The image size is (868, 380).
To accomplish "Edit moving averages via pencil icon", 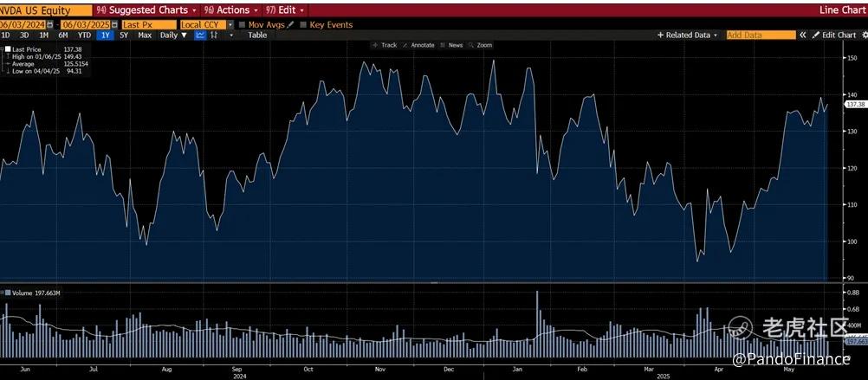I will click(x=290, y=25).
